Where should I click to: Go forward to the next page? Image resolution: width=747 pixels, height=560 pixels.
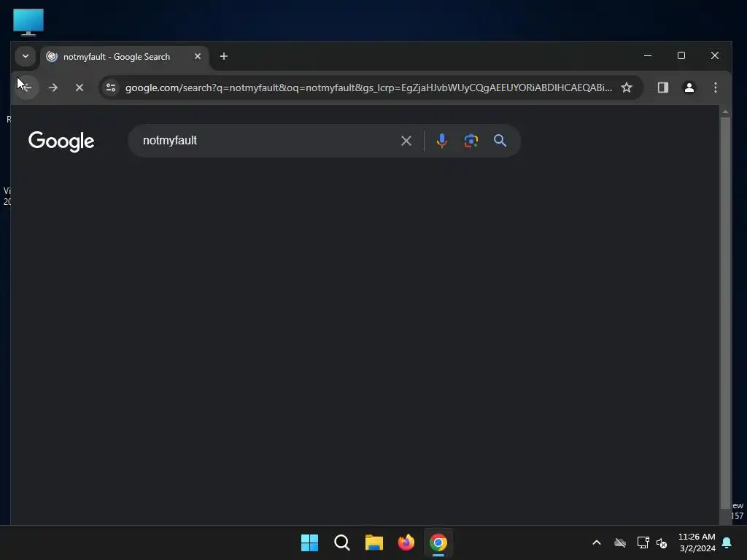[x=53, y=87]
